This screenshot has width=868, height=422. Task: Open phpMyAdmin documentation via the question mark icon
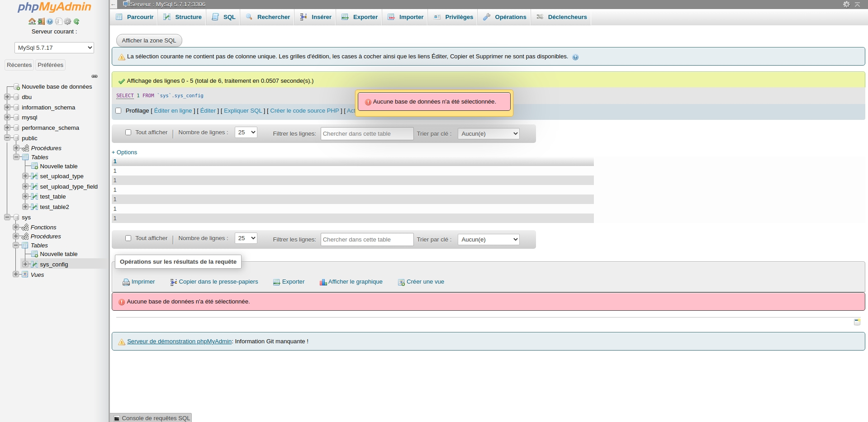pos(49,21)
